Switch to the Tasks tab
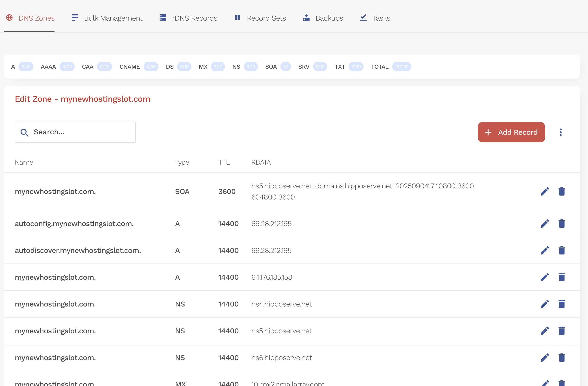This screenshot has height=386, width=588. pos(375,18)
